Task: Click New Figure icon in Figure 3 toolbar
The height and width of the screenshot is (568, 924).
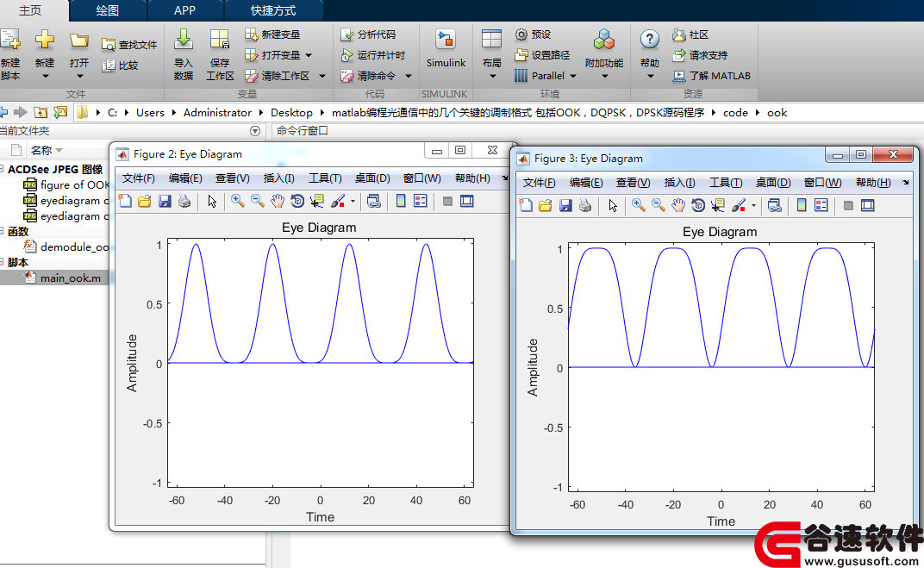Action: pyautogui.click(x=527, y=206)
